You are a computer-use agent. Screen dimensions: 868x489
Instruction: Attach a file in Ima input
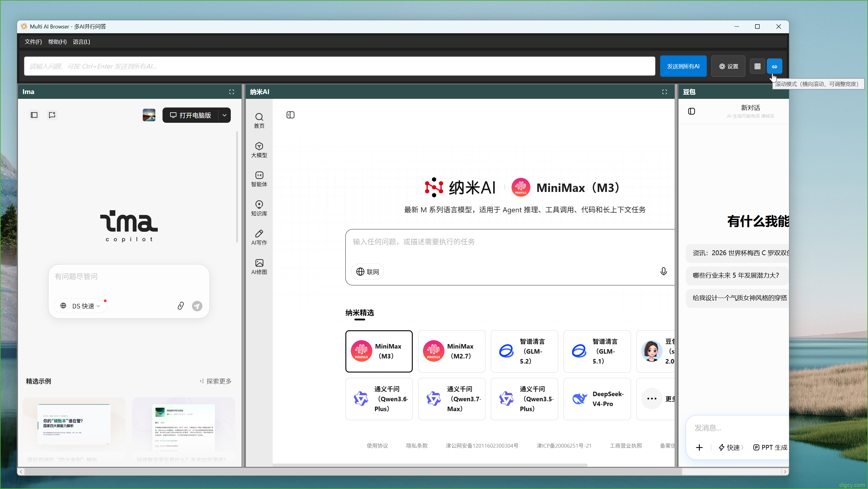click(180, 306)
